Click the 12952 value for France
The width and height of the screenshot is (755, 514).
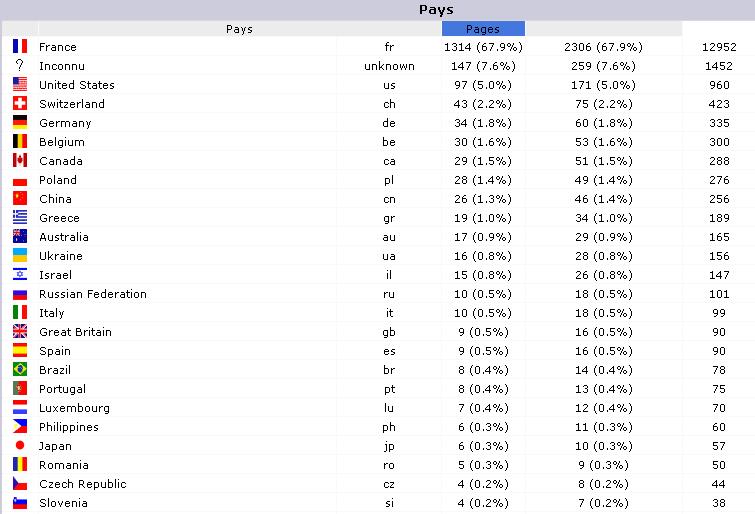719,47
